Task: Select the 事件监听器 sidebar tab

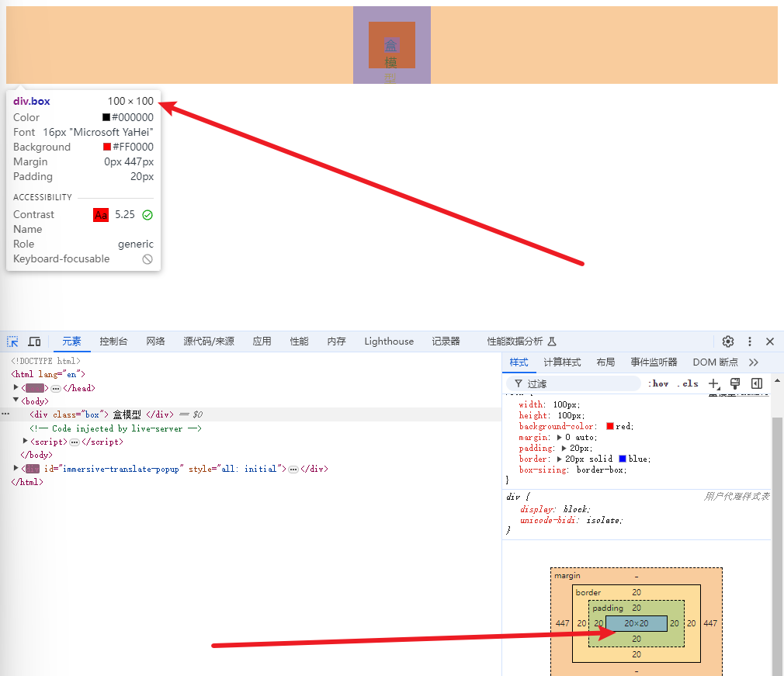Action: 654,362
